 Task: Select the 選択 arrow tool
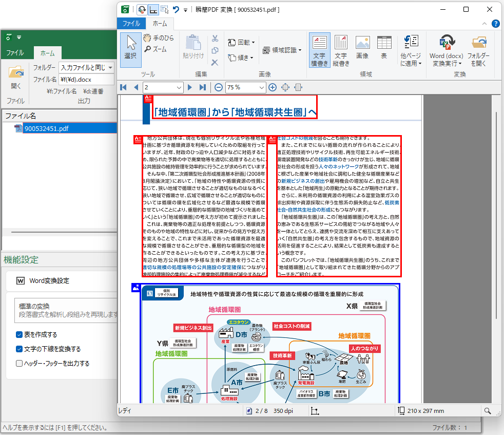coord(131,49)
